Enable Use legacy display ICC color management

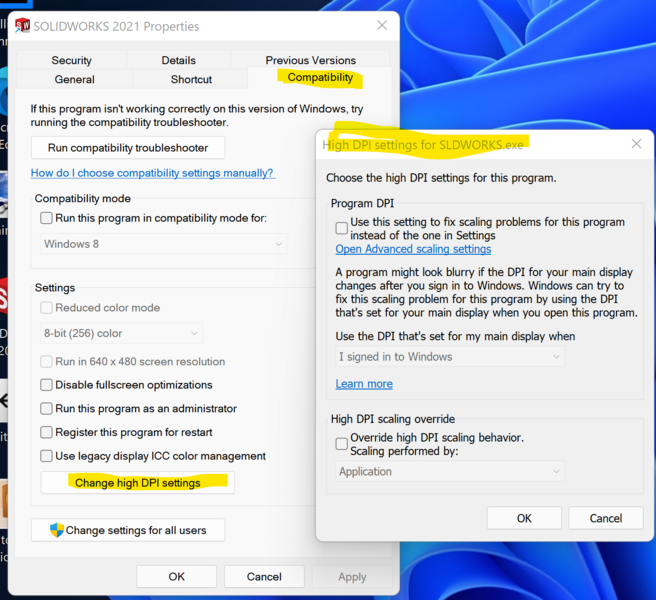click(46, 456)
